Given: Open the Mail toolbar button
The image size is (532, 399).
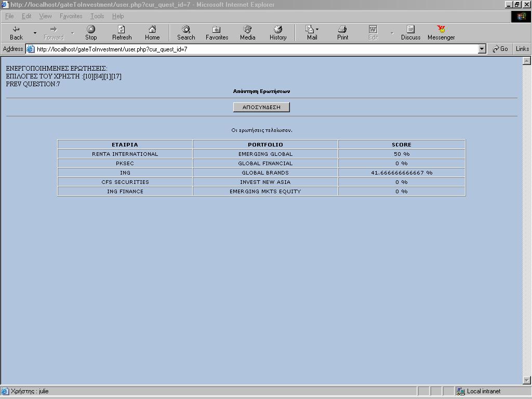Looking at the screenshot, I should (x=312, y=33).
